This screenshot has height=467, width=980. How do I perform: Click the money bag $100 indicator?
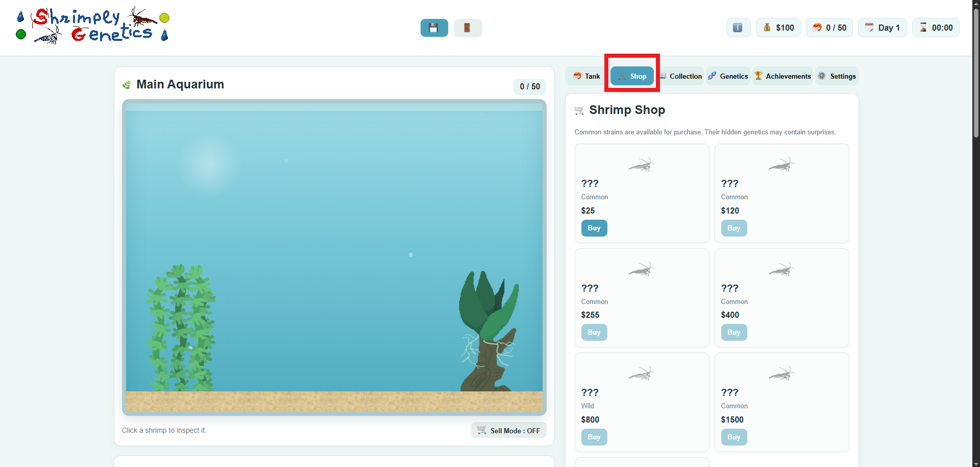tap(778, 28)
